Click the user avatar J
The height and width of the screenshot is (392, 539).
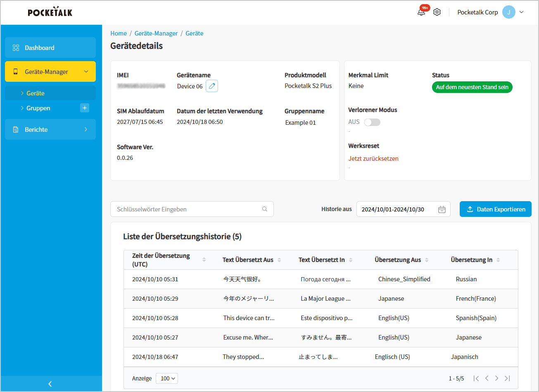click(x=509, y=12)
